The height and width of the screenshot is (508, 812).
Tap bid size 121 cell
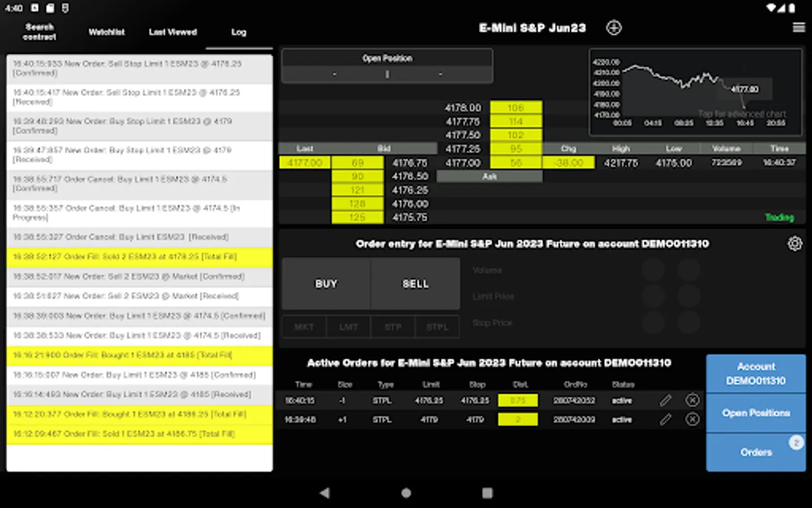[x=358, y=190]
